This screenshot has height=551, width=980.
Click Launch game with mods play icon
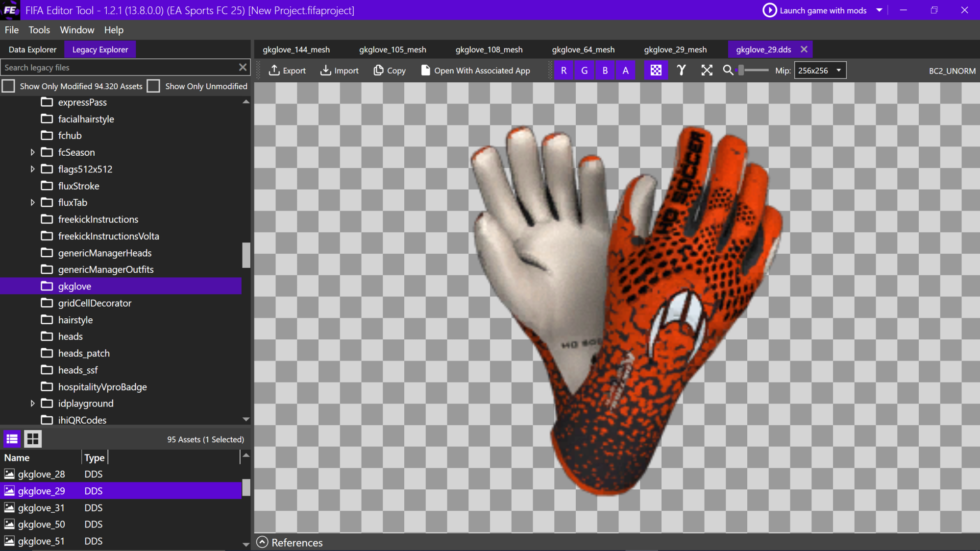point(769,10)
